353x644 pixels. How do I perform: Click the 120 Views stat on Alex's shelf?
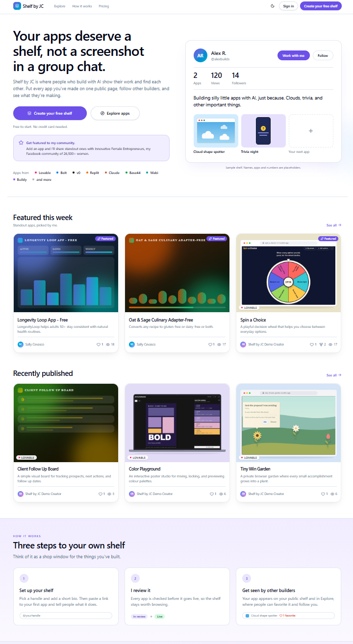point(216,78)
